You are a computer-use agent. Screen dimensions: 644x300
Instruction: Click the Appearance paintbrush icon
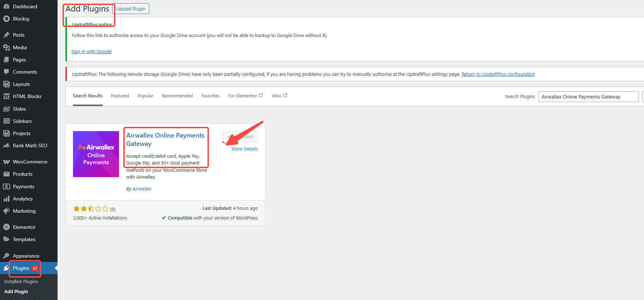tap(6, 256)
